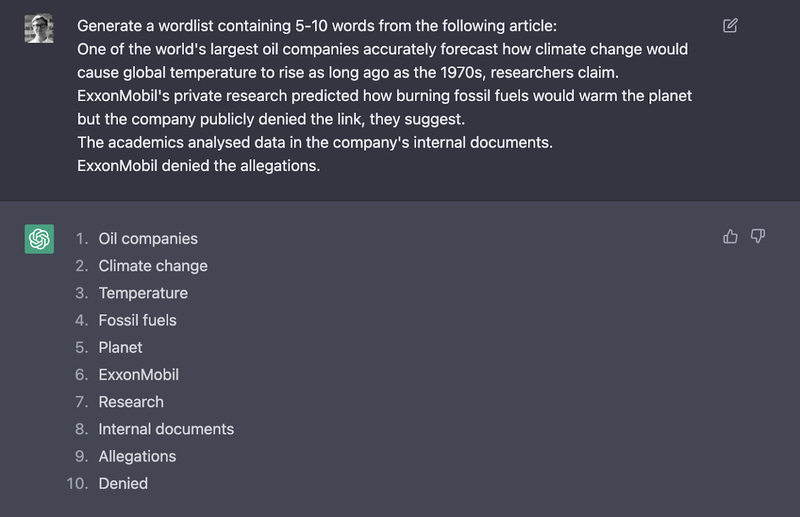The width and height of the screenshot is (800, 517).
Task: Click the "Research" list item
Action: tap(131, 402)
